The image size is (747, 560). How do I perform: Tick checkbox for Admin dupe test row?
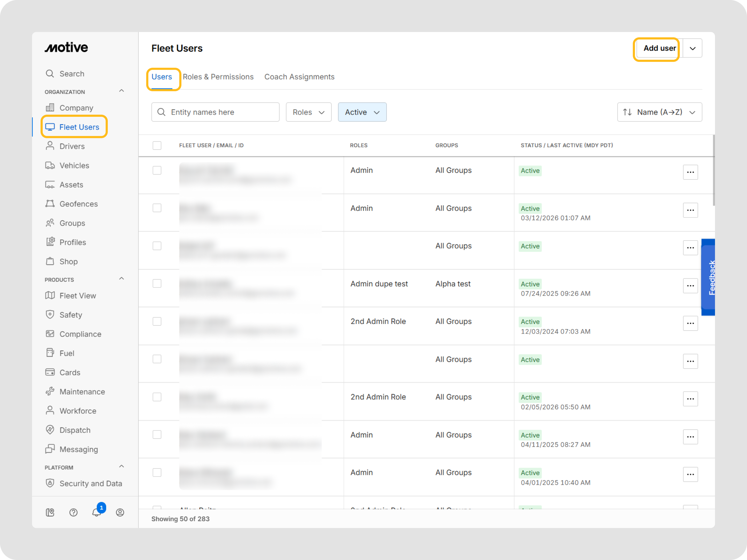[x=157, y=283]
